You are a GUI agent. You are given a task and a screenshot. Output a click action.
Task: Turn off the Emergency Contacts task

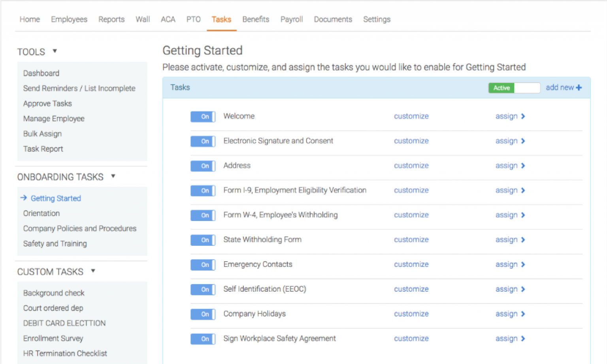click(203, 265)
